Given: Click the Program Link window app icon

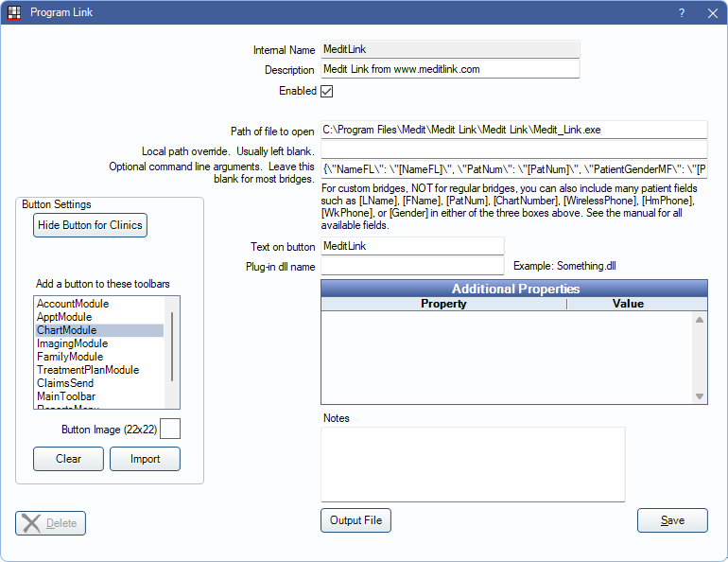Looking at the screenshot, I should (13, 13).
